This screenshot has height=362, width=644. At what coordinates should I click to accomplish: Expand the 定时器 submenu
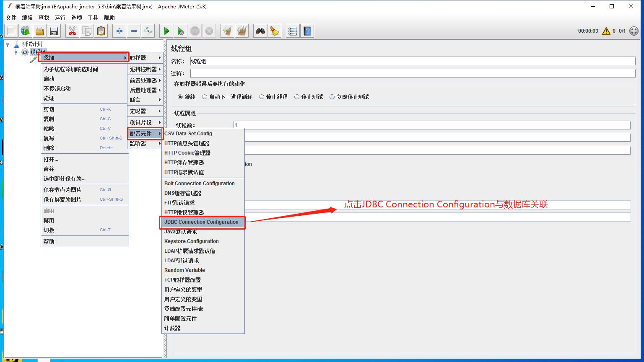point(145,111)
